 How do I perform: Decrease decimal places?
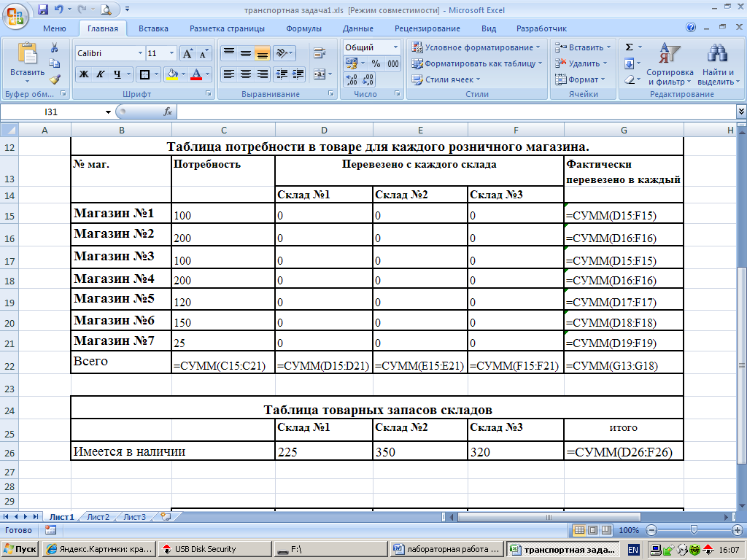click(x=368, y=79)
